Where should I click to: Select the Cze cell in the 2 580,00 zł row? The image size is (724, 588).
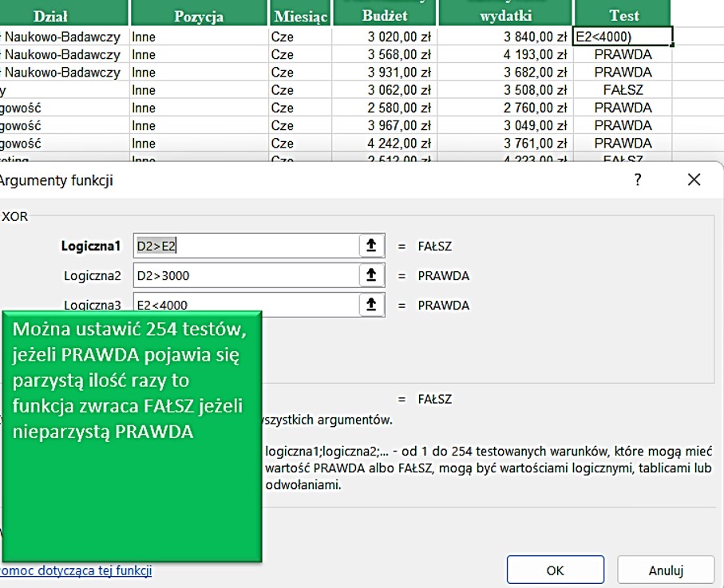pyautogui.click(x=299, y=108)
